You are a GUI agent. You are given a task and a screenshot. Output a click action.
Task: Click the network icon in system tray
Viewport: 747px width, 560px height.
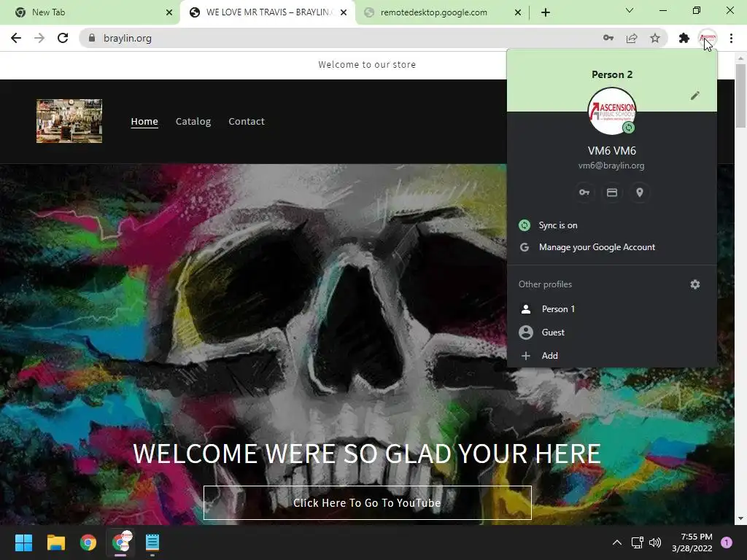[637, 542]
